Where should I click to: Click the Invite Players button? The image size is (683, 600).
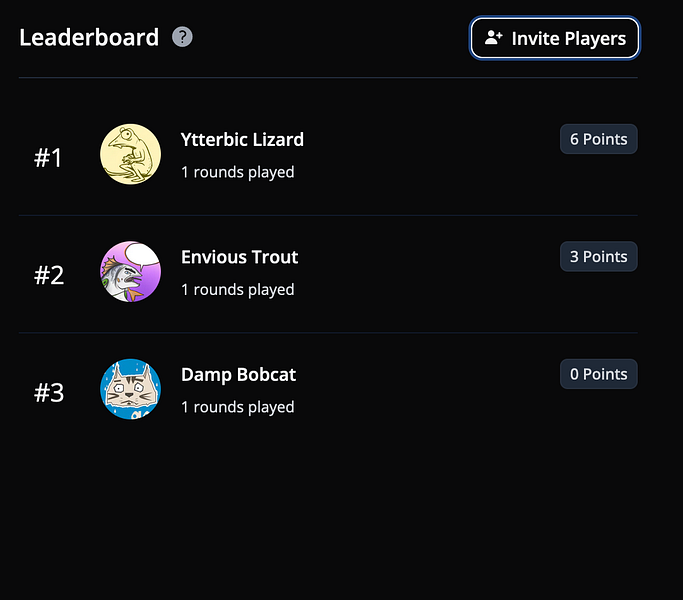coord(555,38)
